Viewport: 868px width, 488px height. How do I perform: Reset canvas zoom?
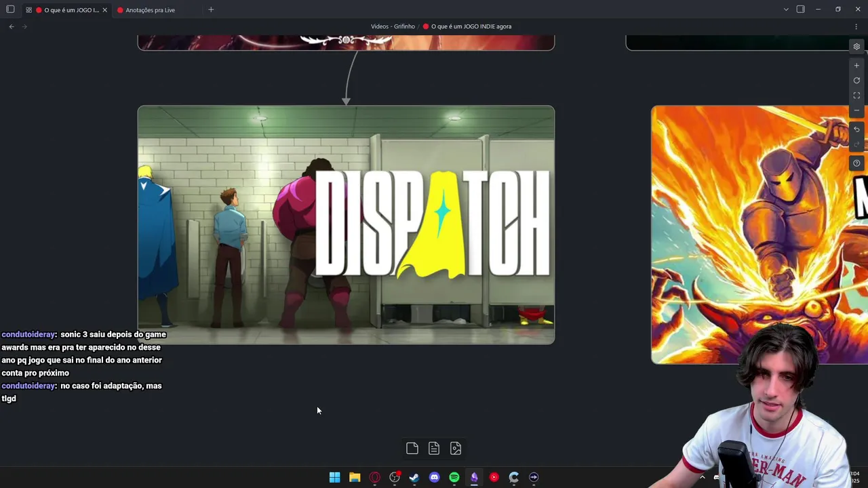856,81
